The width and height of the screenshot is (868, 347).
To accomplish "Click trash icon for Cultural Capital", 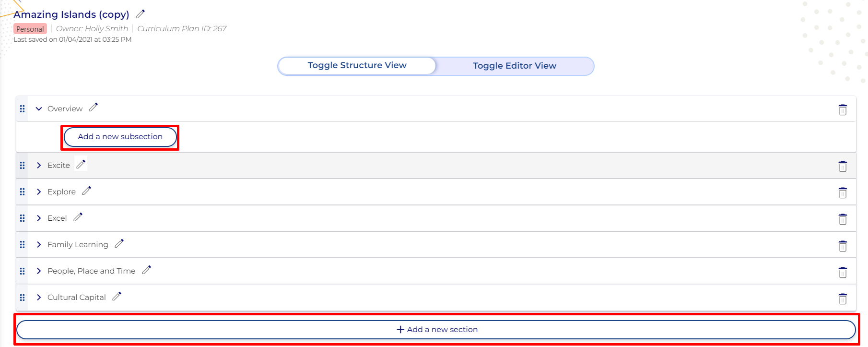I will tap(842, 299).
